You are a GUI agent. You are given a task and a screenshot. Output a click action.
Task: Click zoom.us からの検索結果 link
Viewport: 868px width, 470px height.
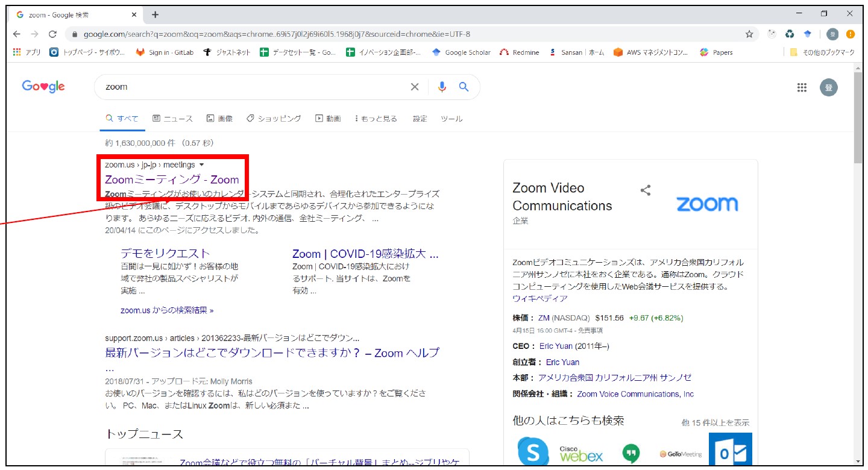point(167,310)
